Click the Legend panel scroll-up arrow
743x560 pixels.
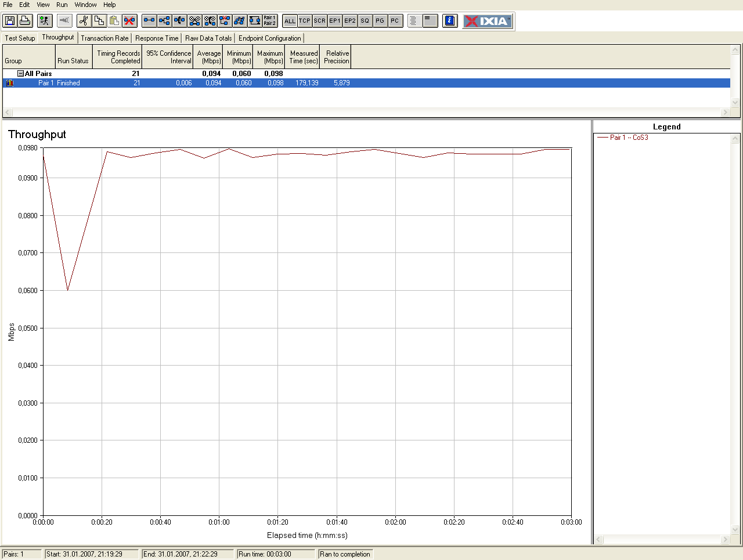[735, 139]
